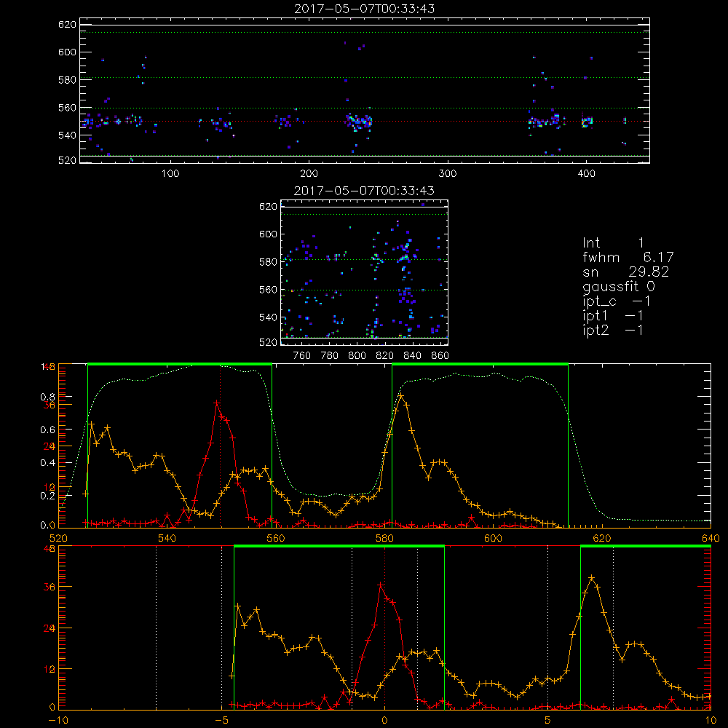Screen dimensions: 728x728
Task: Click the red 24 label on bottom plot y-axis
Action: point(50,629)
